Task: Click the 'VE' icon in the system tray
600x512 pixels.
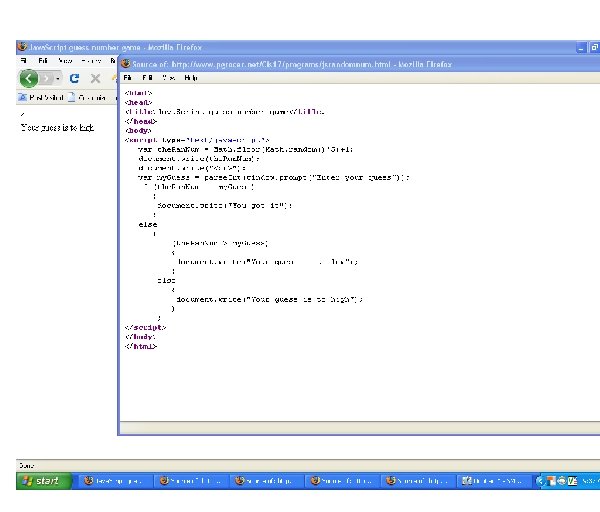Action: pyautogui.click(x=573, y=481)
